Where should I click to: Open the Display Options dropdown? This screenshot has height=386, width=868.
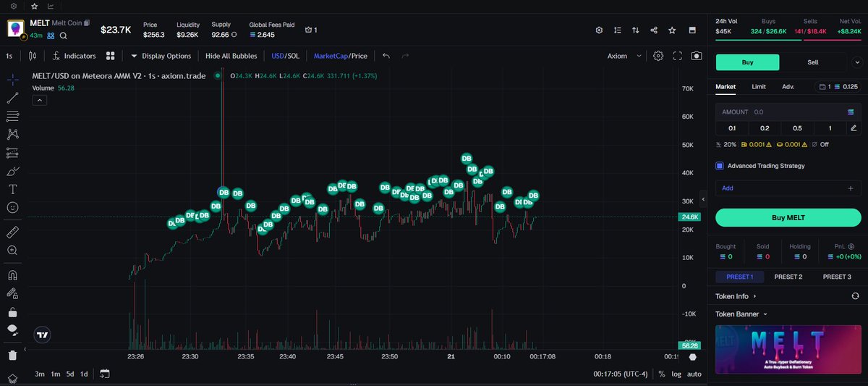click(161, 56)
